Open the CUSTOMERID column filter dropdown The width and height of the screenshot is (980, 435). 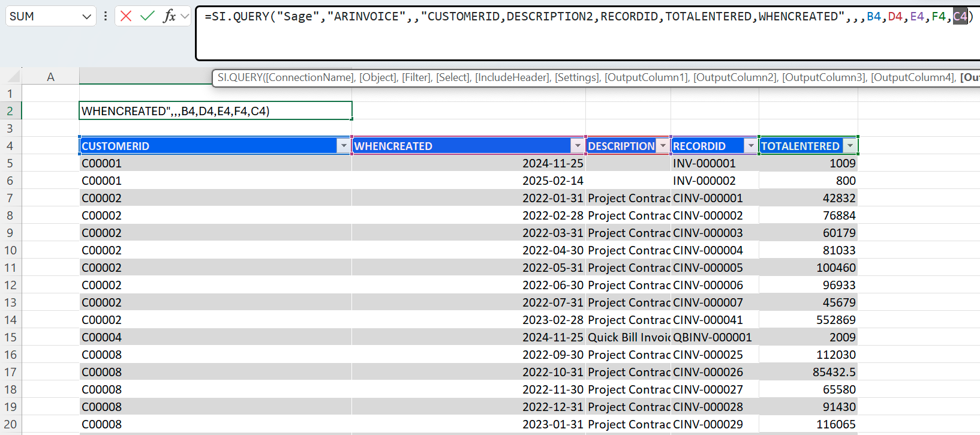pyautogui.click(x=343, y=146)
